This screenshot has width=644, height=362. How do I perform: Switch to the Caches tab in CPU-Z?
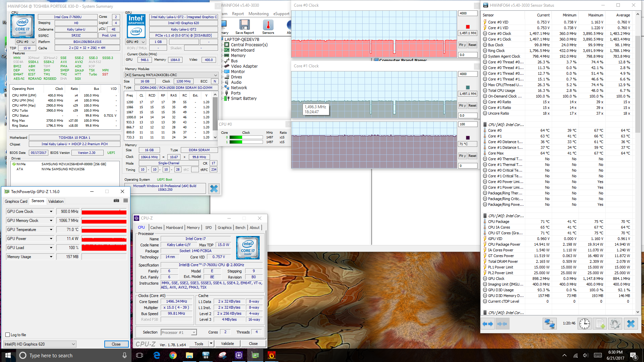156,227
